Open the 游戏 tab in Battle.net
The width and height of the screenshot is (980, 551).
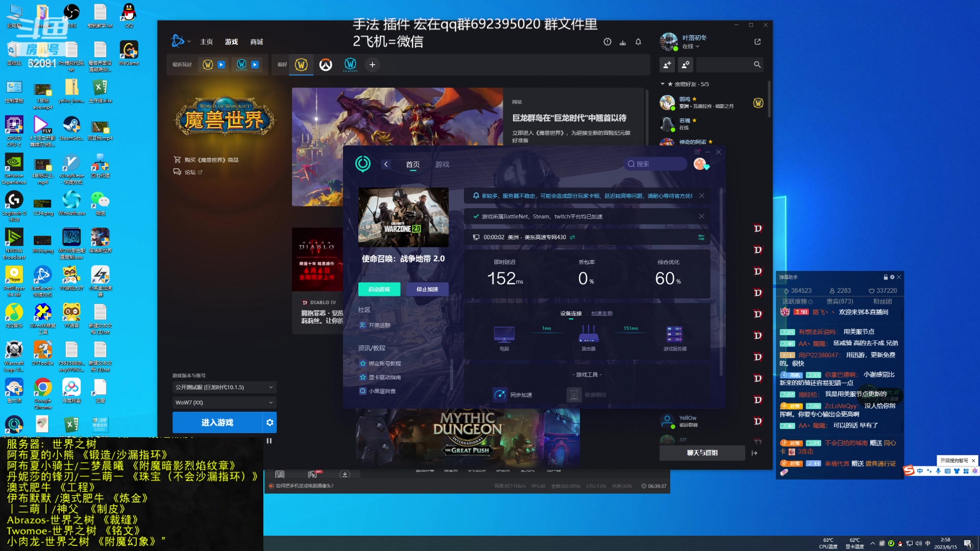click(x=231, y=42)
